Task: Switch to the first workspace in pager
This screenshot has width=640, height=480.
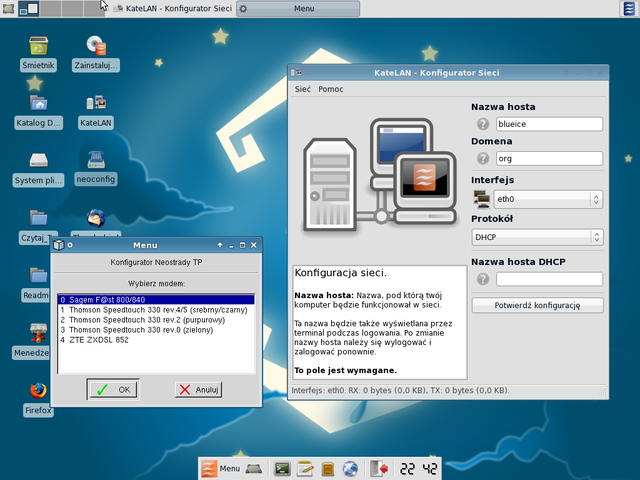Action: 29,9
